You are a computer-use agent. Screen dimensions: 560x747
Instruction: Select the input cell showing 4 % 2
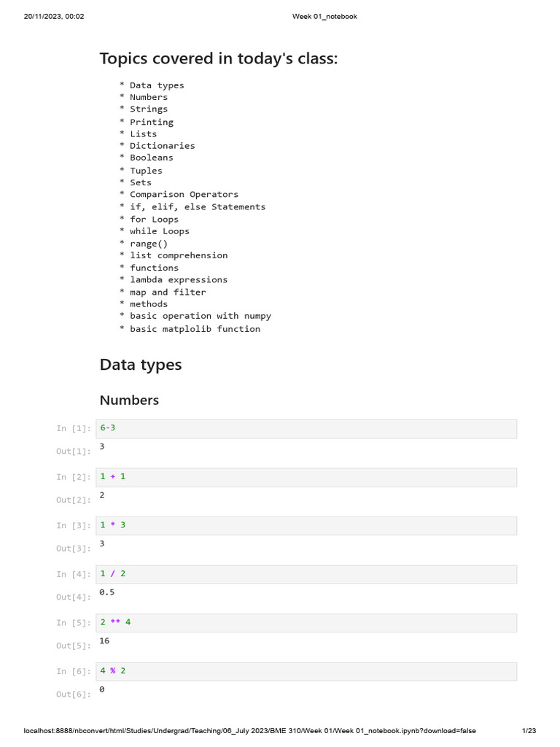(306, 672)
